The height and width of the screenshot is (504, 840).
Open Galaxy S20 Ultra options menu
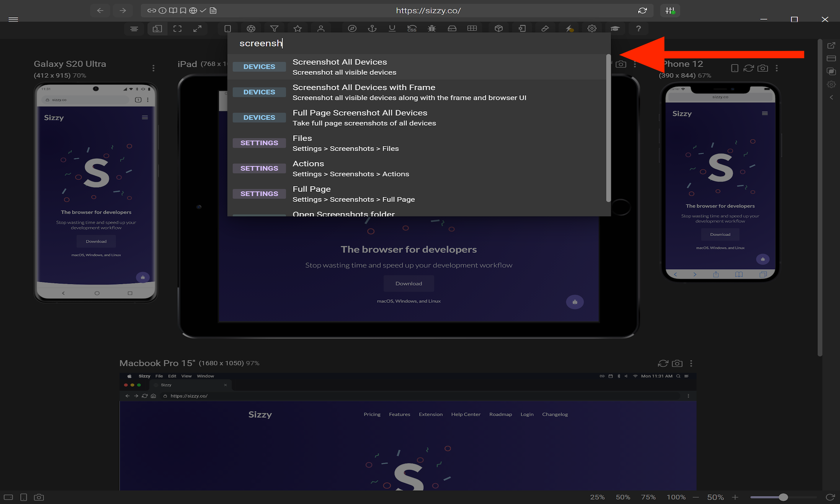tap(153, 68)
